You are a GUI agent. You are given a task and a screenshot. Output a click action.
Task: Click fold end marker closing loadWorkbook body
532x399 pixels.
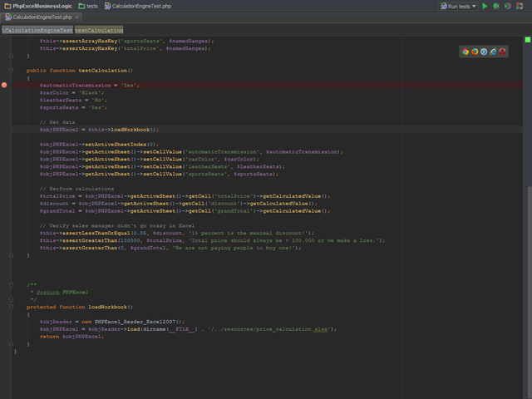(x=11, y=343)
